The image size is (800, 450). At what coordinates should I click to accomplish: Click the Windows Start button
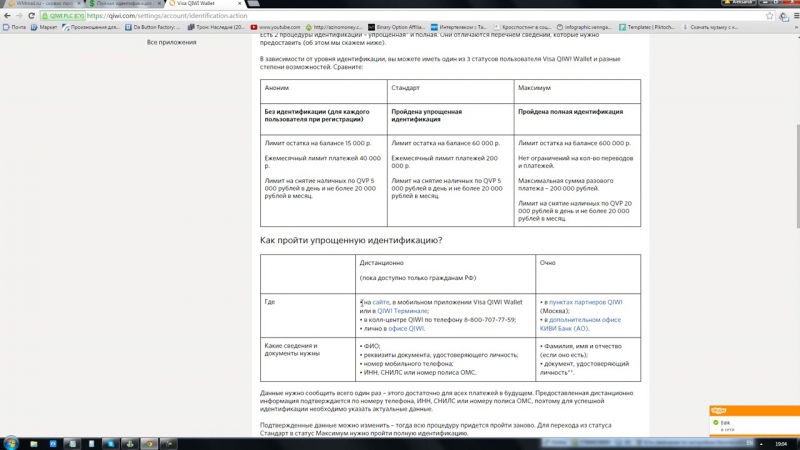[10, 443]
